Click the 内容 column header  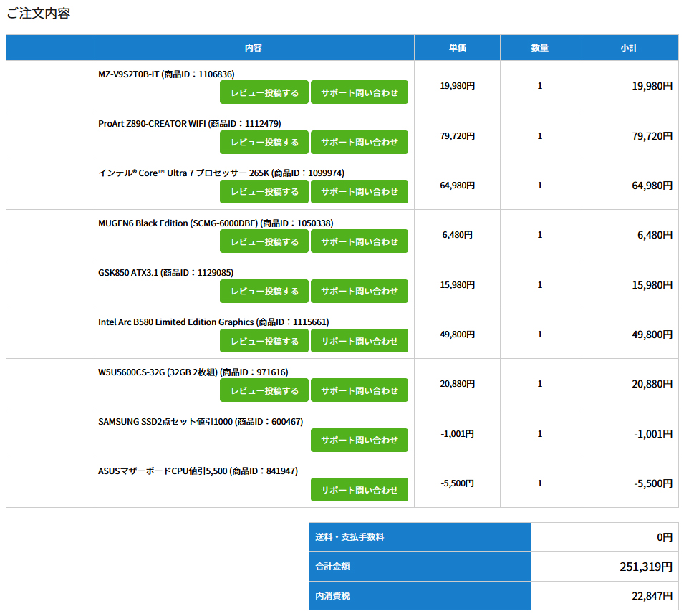[x=253, y=48]
